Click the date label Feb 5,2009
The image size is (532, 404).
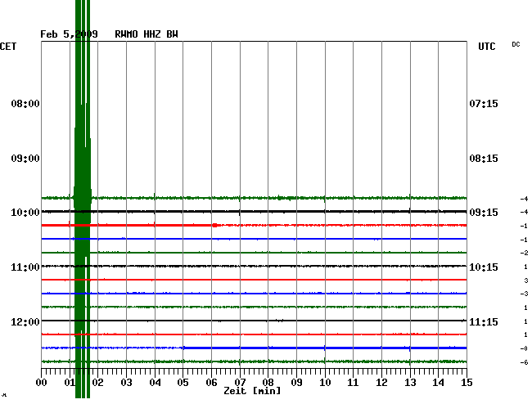tap(69, 34)
